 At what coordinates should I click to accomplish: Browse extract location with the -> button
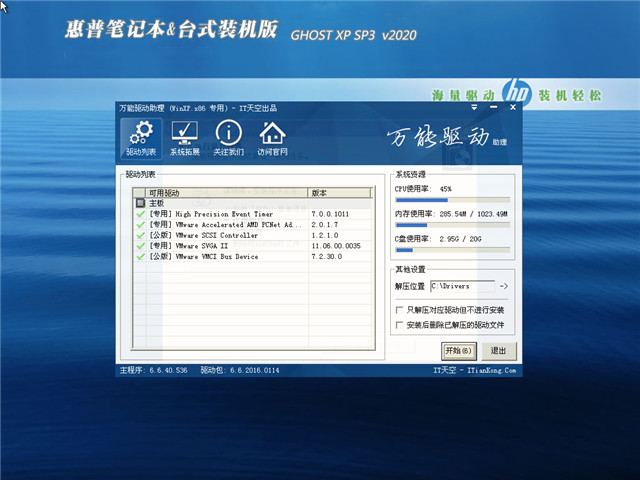(504, 286)
